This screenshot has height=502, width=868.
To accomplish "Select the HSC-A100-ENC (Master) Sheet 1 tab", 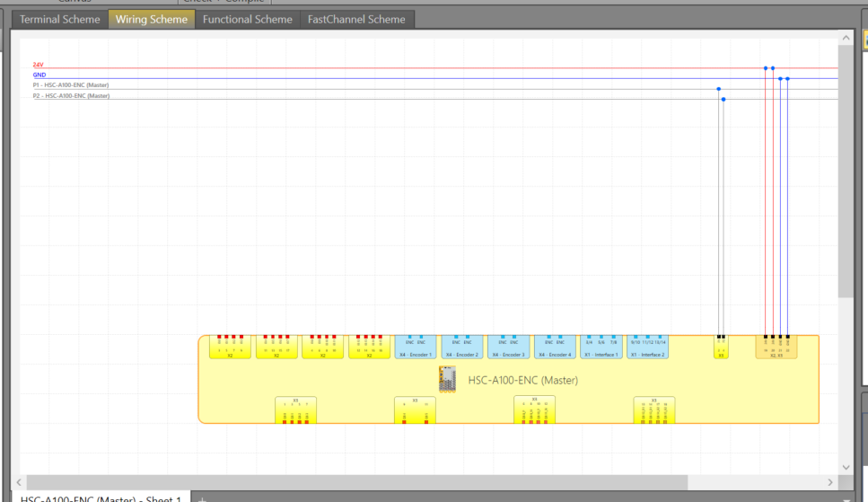I will tap(101, 498).
